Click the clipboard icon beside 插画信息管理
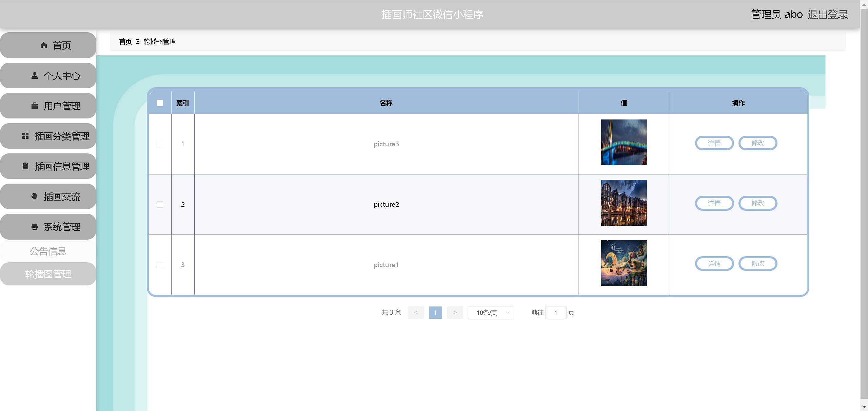This screenshot has height=411, width=868. pos(25,166)
